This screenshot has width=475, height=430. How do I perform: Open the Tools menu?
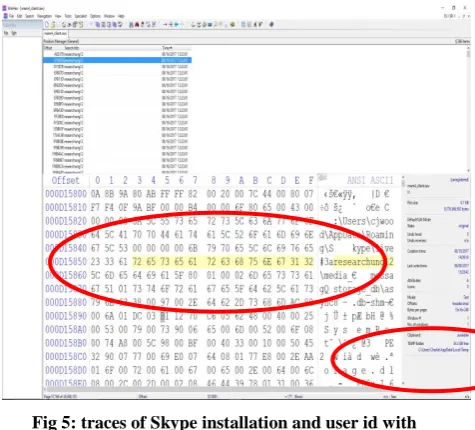pyautogui.click(x=68, y=16)
